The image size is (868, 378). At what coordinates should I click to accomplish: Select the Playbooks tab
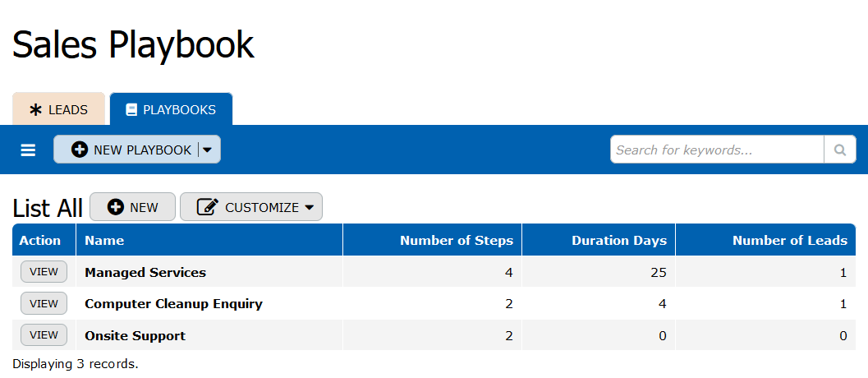pyautogui.click(x=171, y=109)
